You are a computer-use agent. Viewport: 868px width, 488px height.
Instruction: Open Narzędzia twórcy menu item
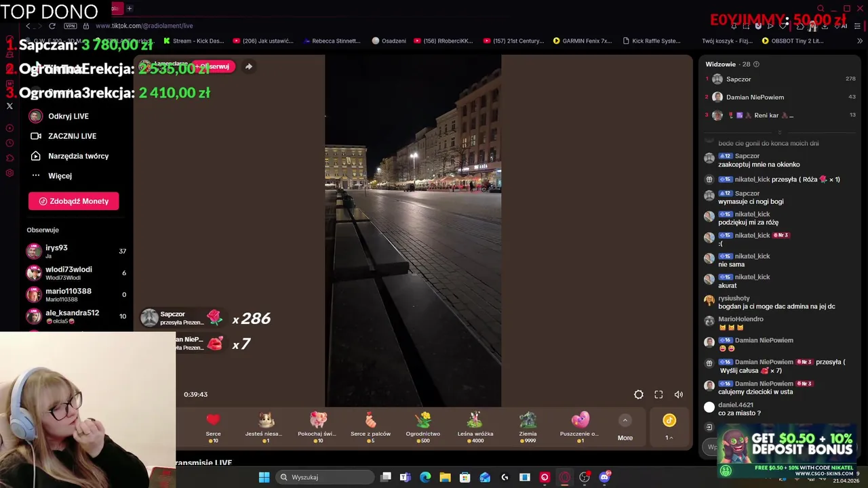(x=78, y=156)
